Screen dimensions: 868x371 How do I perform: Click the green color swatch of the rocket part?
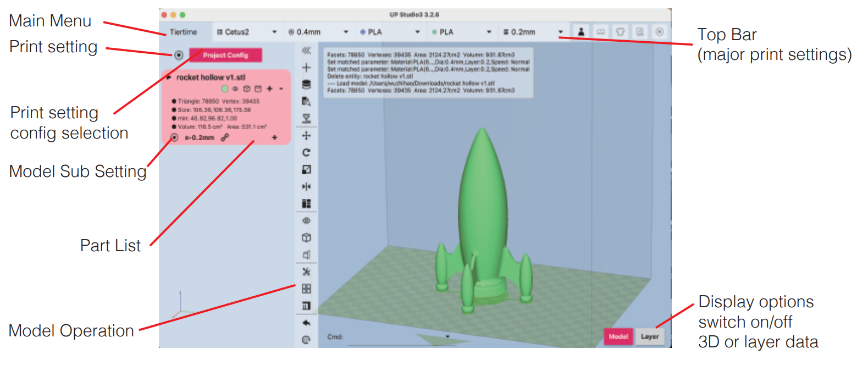[x=224, y=88]
